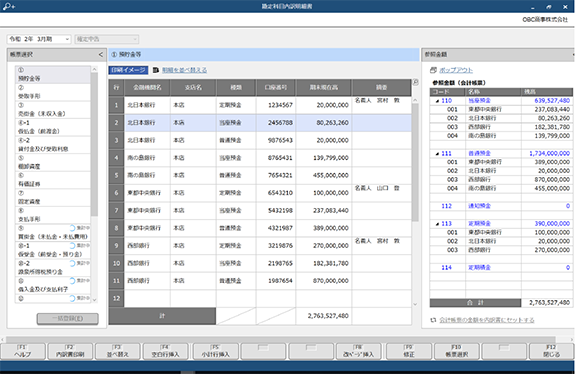This screenshot has height=374, width=575.
Task: Click link to set ledger amounts into statement
Action: click(x=487, y=320)
